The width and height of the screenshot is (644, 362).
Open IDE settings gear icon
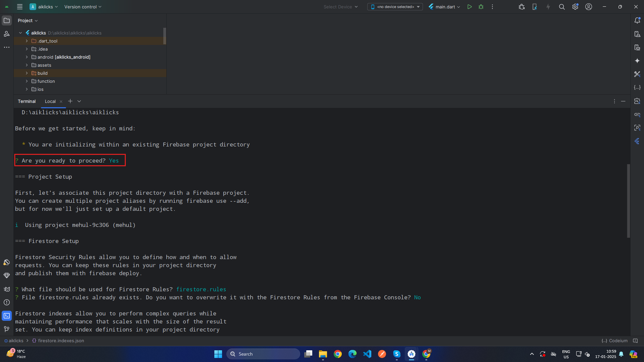(575, 7)
